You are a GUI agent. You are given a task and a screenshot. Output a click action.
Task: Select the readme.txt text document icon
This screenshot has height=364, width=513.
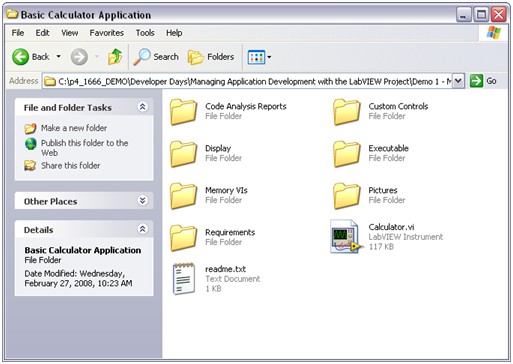(184, 279)
